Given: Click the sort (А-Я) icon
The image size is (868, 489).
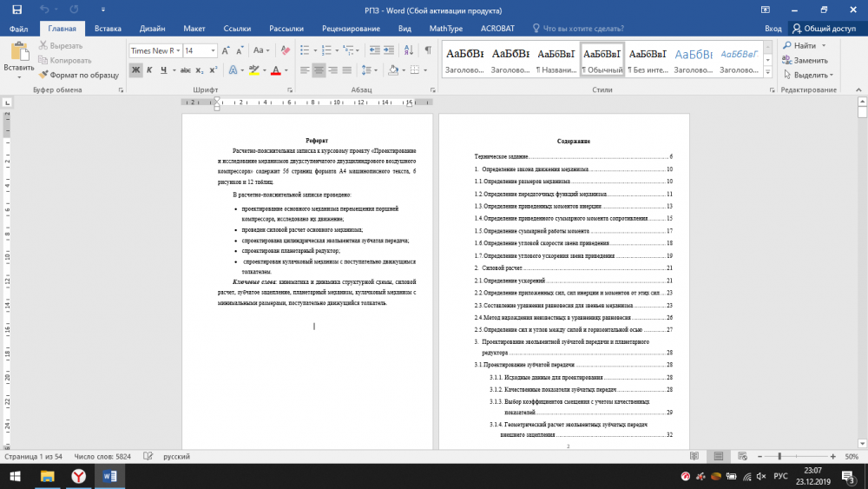Looking at the screenshot, I should pyautogui.click(x=408, y=50).
